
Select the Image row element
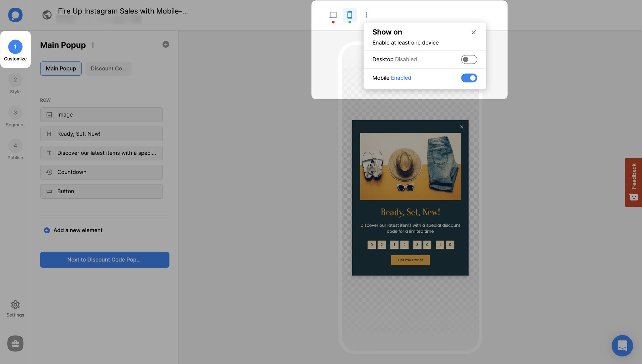click(x=101, y=115)
